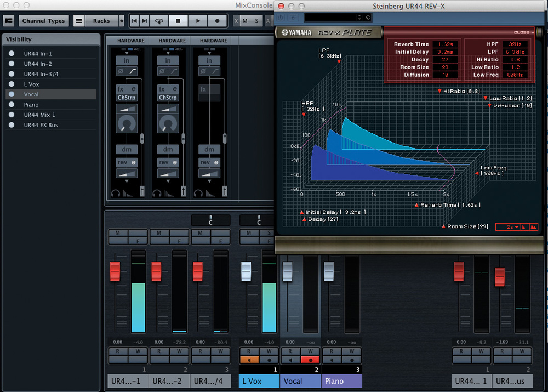The width and height of the screenshot is (548, 392).
Task: Click the transport Record button
Action: [217, 21]
